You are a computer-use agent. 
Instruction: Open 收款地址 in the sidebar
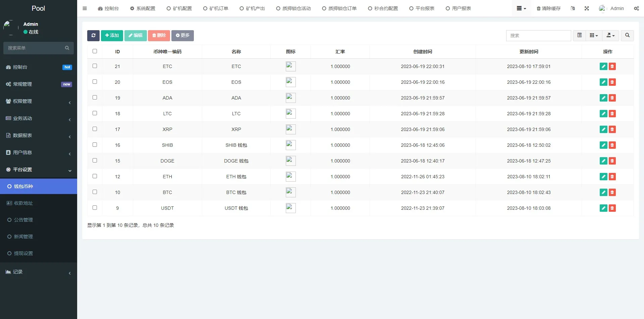pos(23,203)
